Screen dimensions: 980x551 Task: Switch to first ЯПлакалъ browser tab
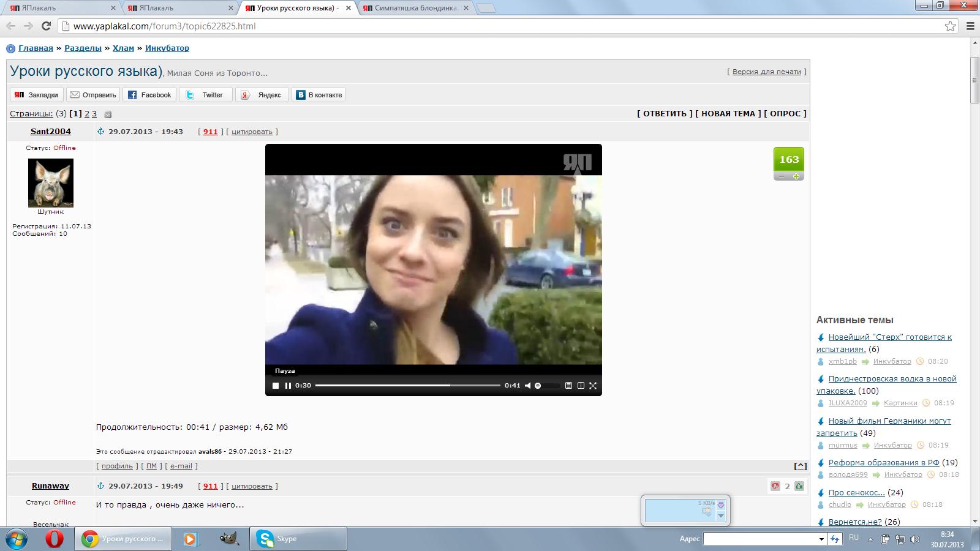(x=62, y=8)
